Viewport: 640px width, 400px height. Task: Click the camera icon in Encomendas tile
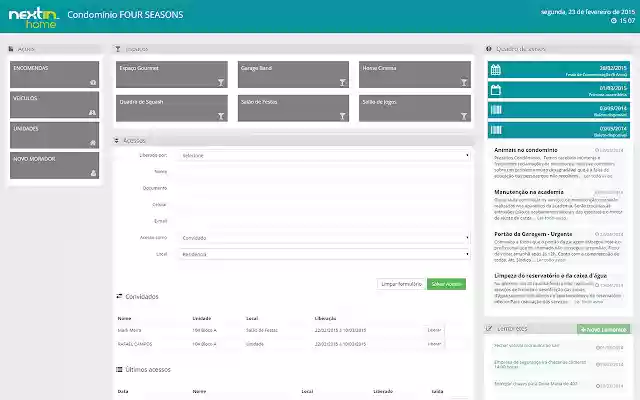point(93,82)
